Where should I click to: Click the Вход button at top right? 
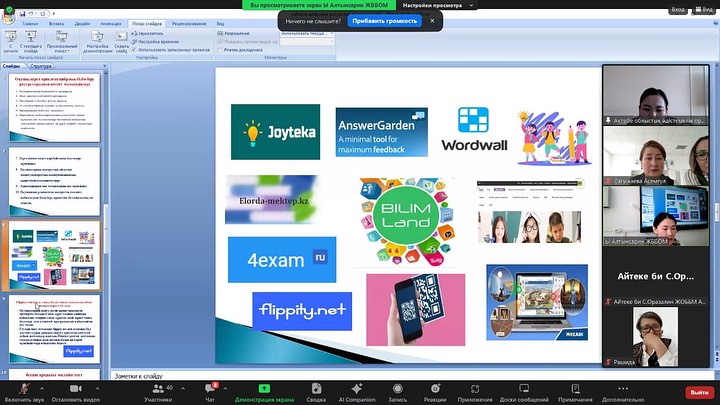tap(678, 9)
